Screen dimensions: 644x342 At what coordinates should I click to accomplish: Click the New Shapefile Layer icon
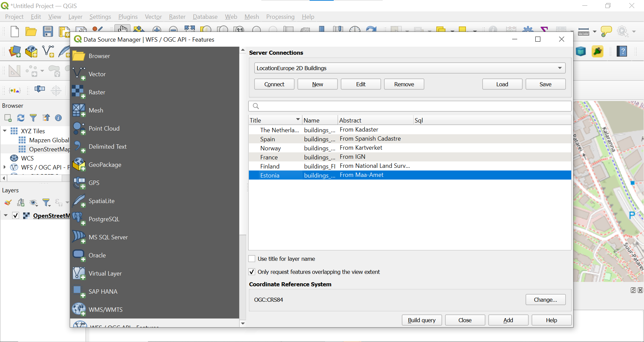(x=48, y=51)
